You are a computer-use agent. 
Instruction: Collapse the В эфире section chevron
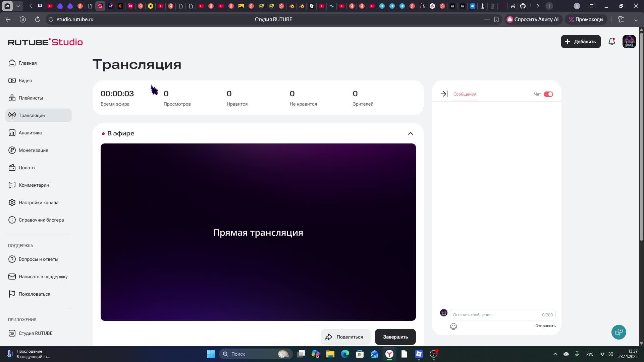pyautogui.click(x=410, y=133)
